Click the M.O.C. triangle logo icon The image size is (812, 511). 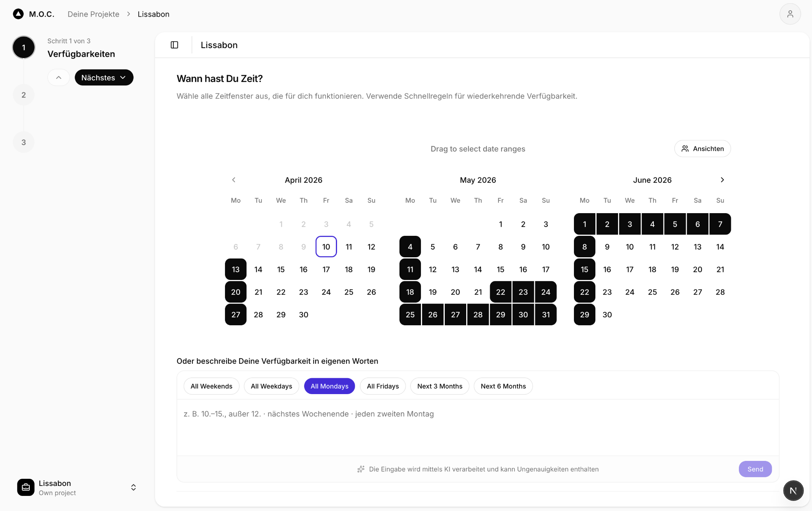[18, 14]
